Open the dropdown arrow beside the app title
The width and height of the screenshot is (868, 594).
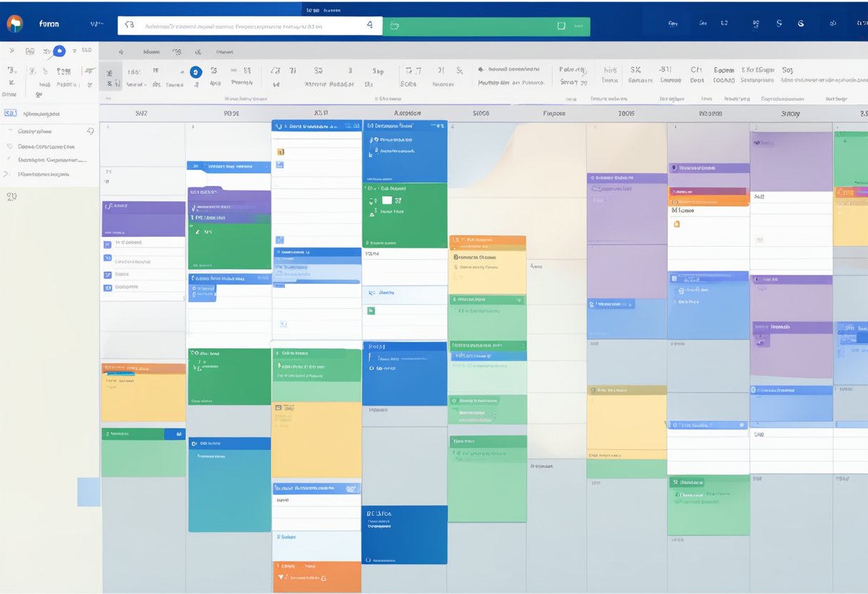[x=95, y=24]
